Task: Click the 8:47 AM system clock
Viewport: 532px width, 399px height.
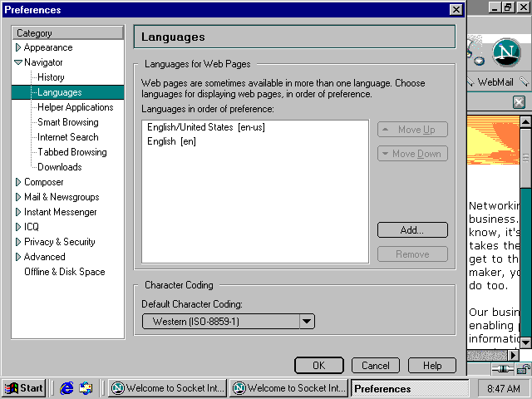Action: [x=504, y=388]
